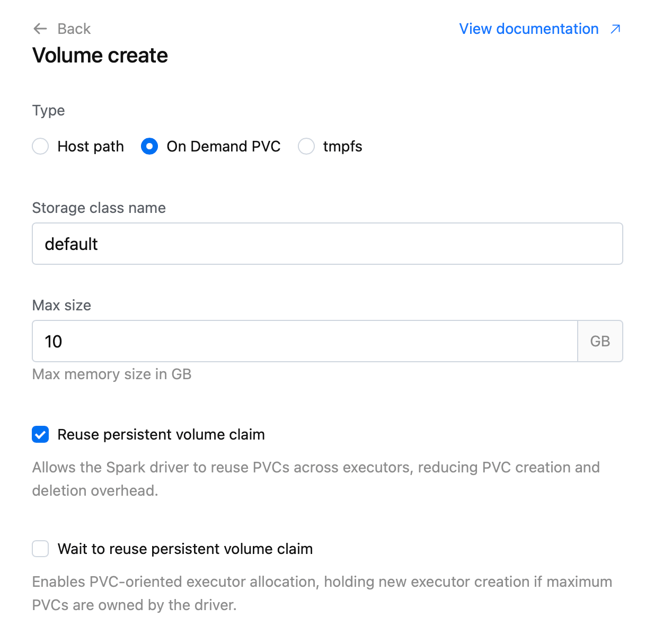
Task: Click the Reuse persistent volume claim label
Action: tap(161, 434)
